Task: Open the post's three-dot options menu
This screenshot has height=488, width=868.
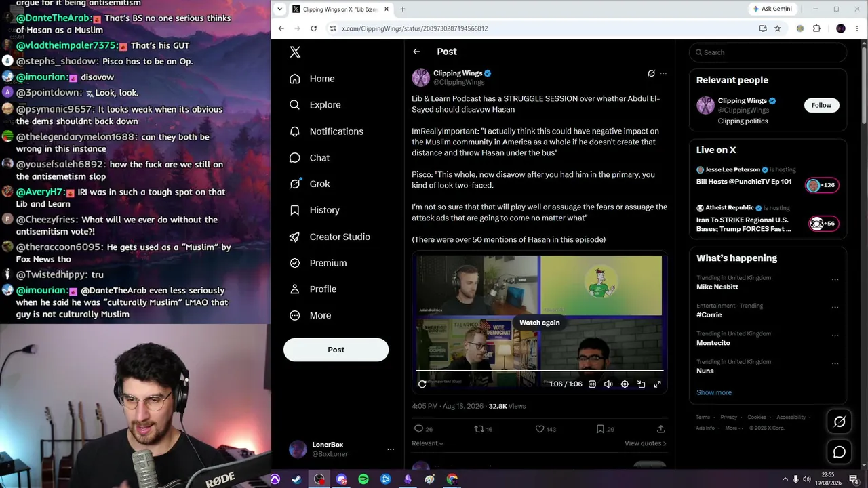Action: coord(663,73)
